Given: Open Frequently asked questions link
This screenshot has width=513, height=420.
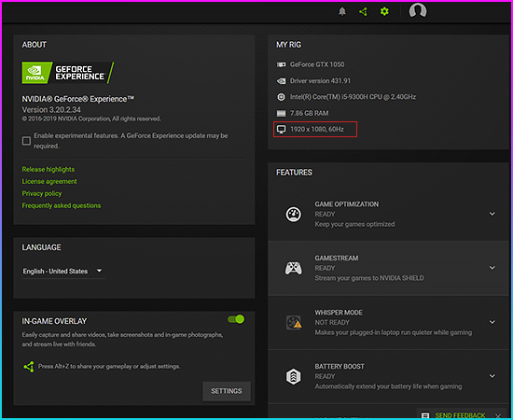Looking at the screenshot, I should coord(62,205).
